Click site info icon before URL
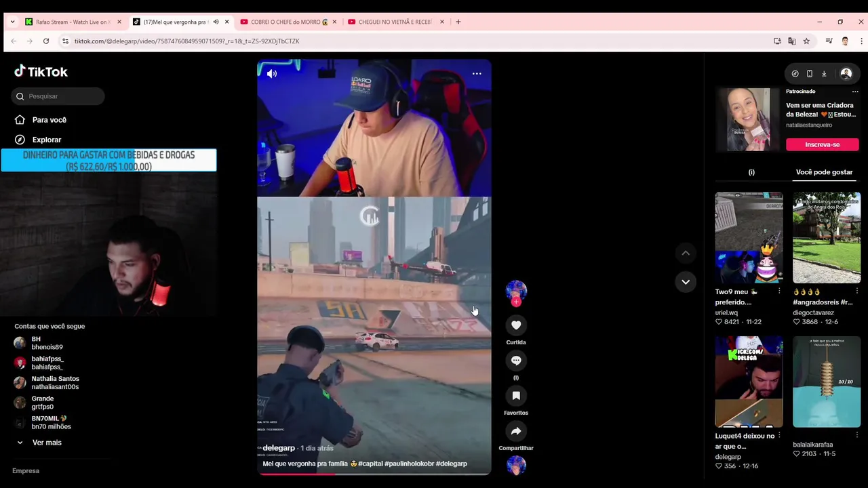This screenshot has width=868, height=488. [x=66, y=41]
